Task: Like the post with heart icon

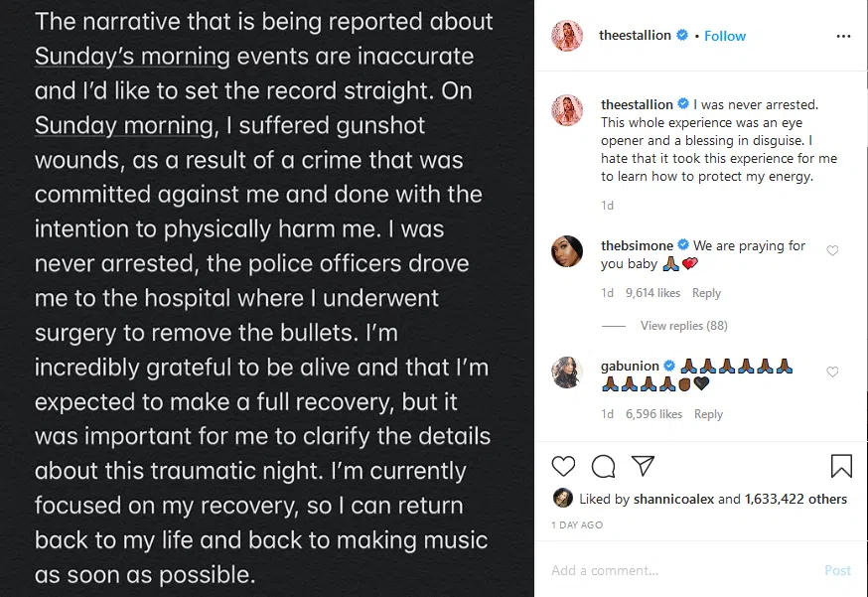Action: [x=563, y=466]
